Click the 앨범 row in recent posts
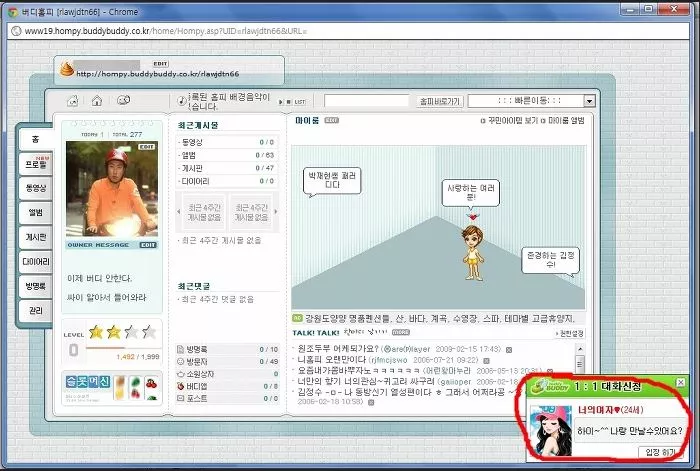The image size is (700, 471). coord(227,155)
